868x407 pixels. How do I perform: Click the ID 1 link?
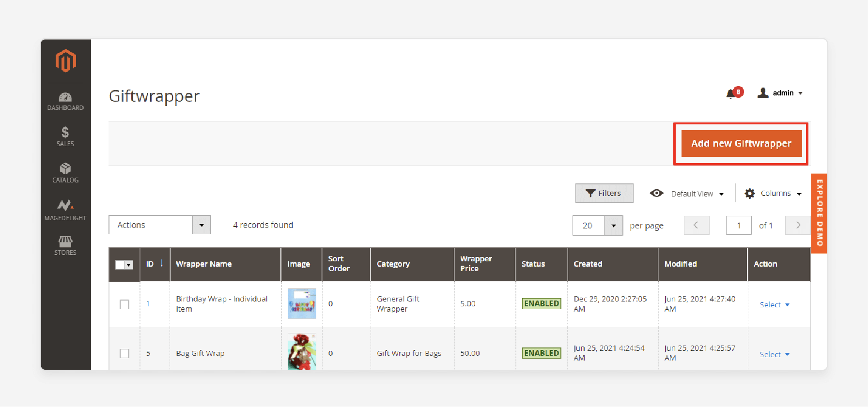click(x=148, y=304)
